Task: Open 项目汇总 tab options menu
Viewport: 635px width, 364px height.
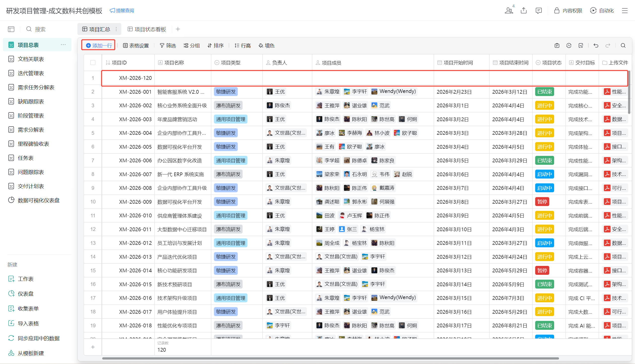Action: point(116,29)
